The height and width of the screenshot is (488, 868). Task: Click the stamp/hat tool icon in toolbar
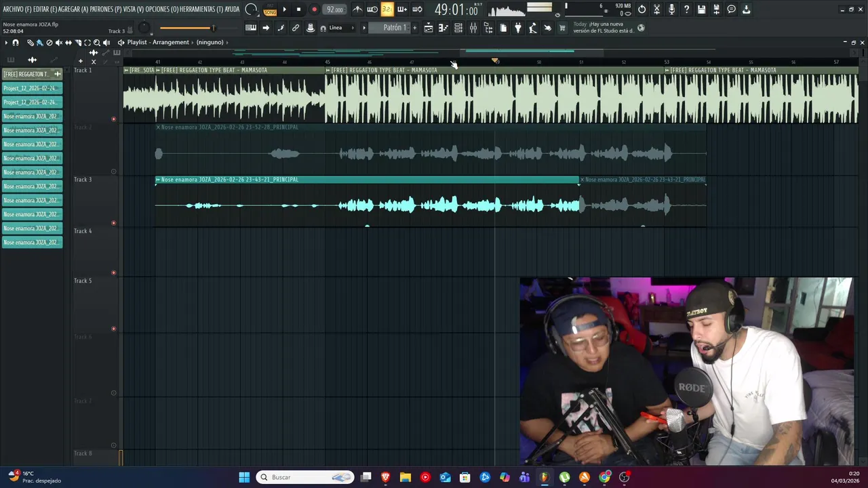pos(311,28)
